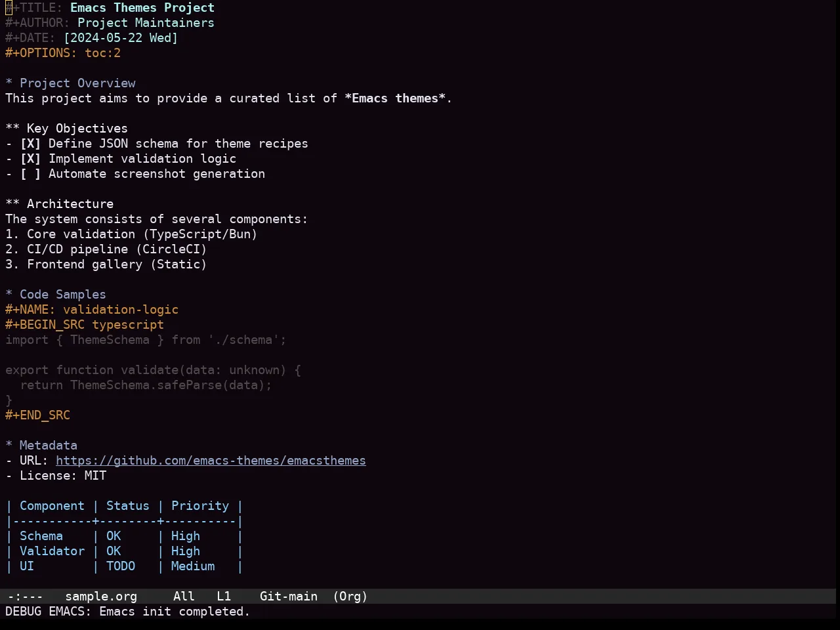Click the Frontend gallery (Static) item

(106, 264)
